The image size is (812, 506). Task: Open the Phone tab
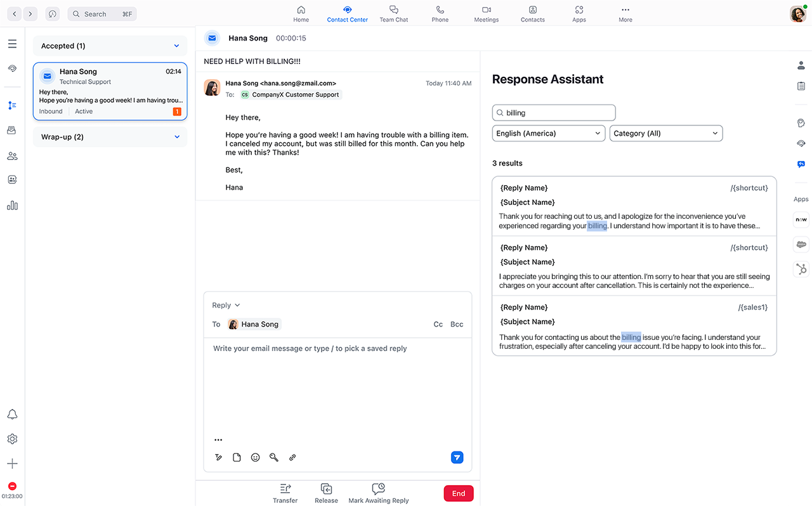pyautogui.click(x=440, y=14)
